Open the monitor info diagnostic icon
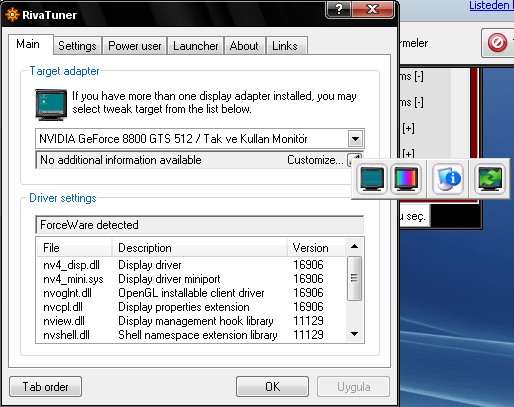 [448, 179]
